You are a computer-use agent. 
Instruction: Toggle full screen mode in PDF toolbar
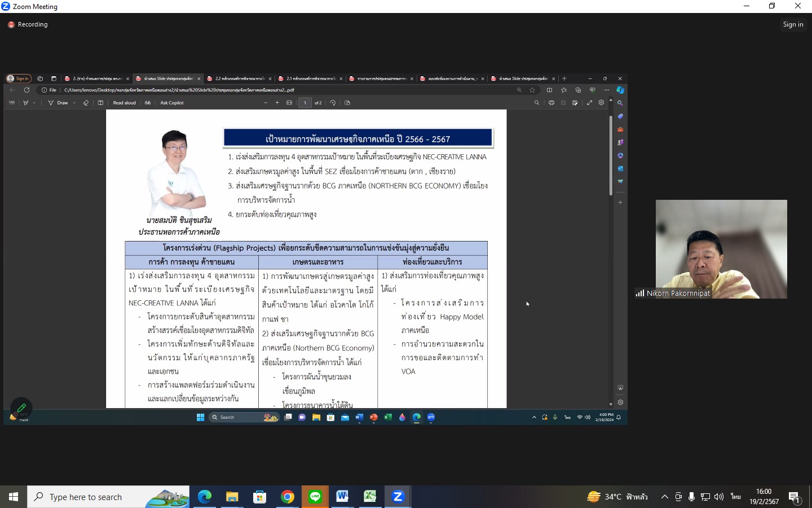pos(589,103)
